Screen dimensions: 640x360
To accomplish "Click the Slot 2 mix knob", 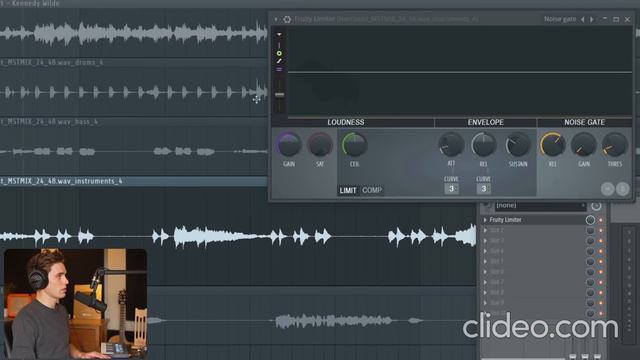I will pos(590,231).
